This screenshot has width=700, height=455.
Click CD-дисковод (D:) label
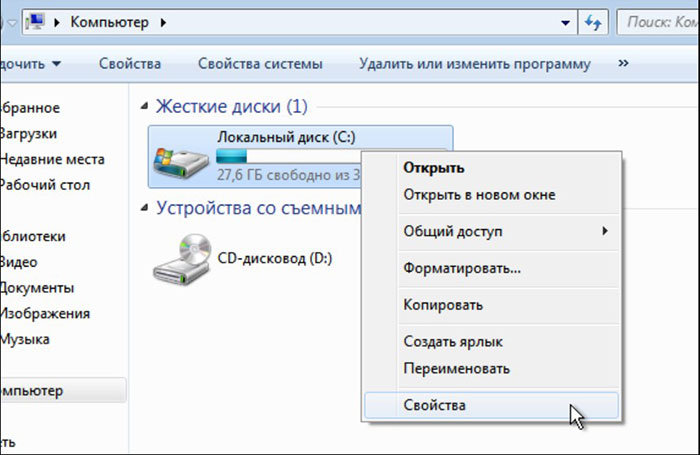pos(275,259)
